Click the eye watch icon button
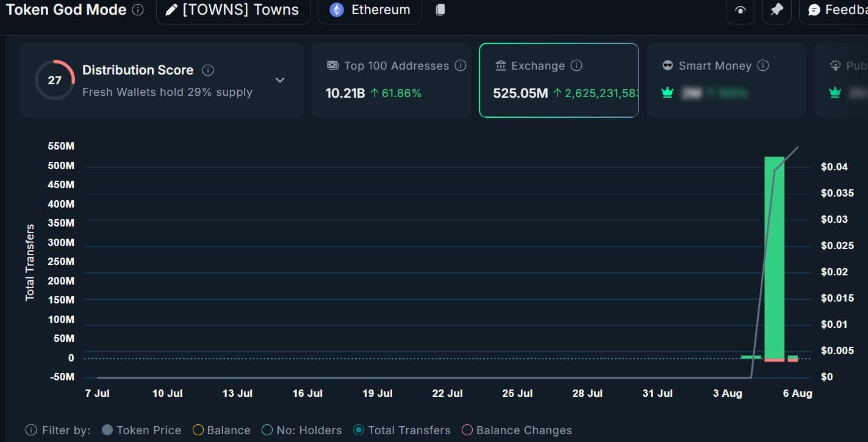The height and width of the screenshot is (442, 868). [x=741, y=10]
